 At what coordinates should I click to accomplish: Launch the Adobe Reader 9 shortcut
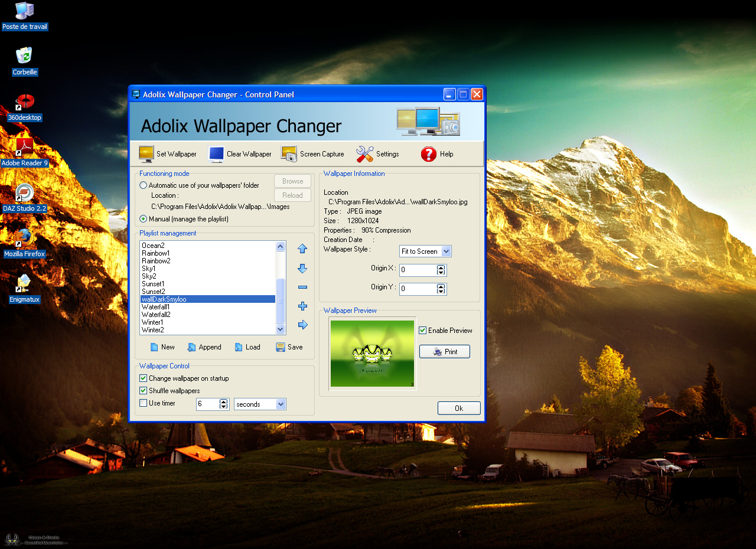[x=25, y=152]
